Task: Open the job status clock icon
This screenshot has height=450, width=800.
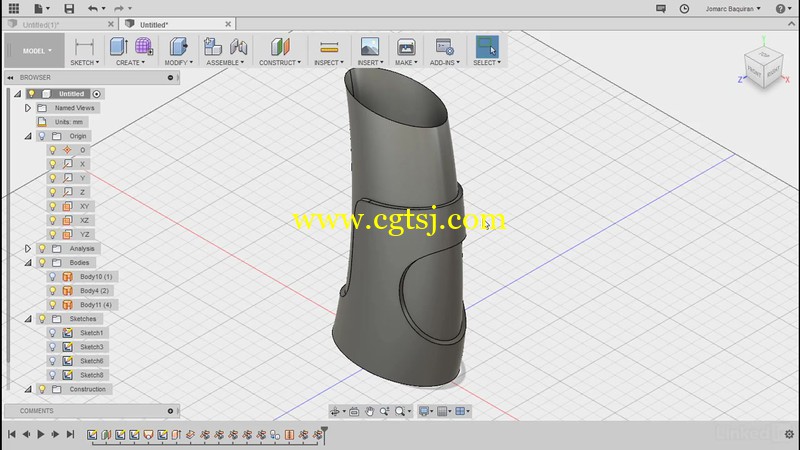Action: coord(684,8)
